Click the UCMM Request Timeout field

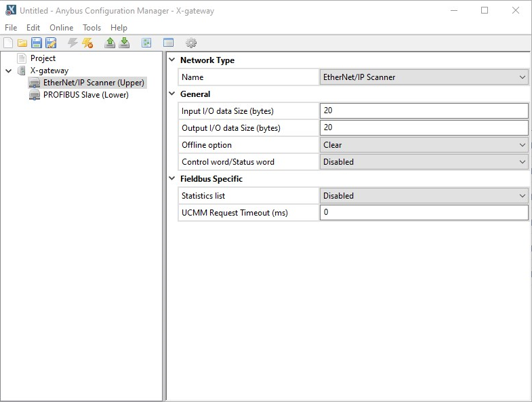pos(424,213)
